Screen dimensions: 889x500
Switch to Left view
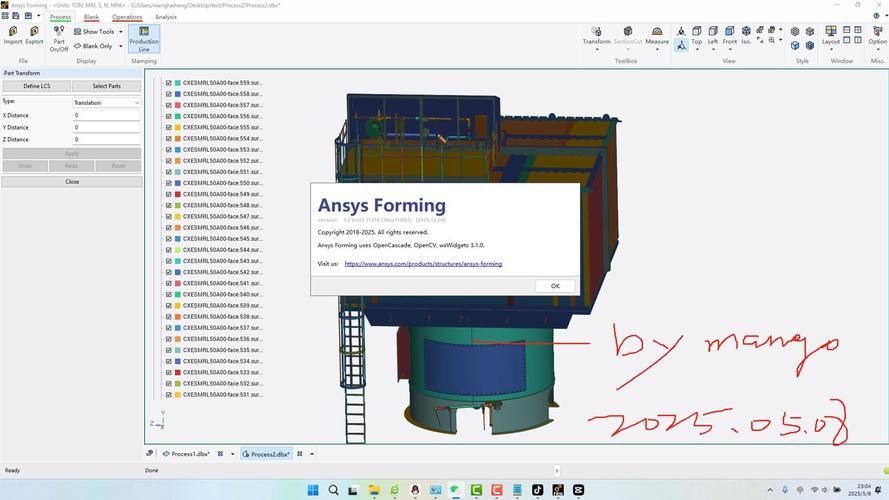(713, 35)
